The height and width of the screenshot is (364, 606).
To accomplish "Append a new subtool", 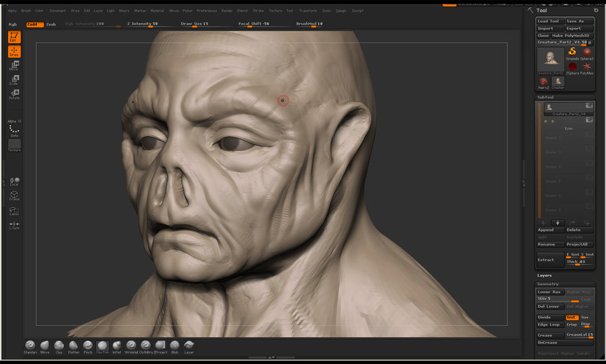I will tap(549, 230).
